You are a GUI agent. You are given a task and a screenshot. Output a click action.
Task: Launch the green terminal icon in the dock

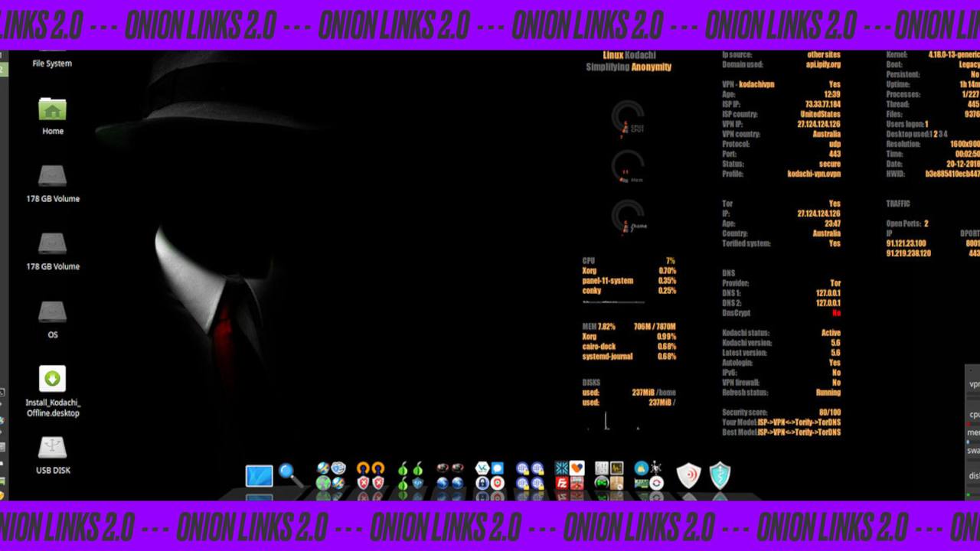pos(602,483)
